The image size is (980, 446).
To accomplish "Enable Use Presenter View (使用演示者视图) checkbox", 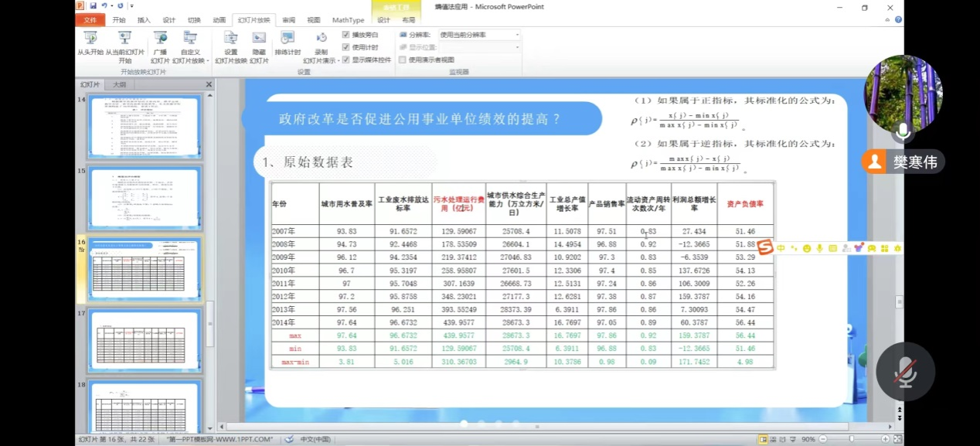I will click(x=403, y=60).
